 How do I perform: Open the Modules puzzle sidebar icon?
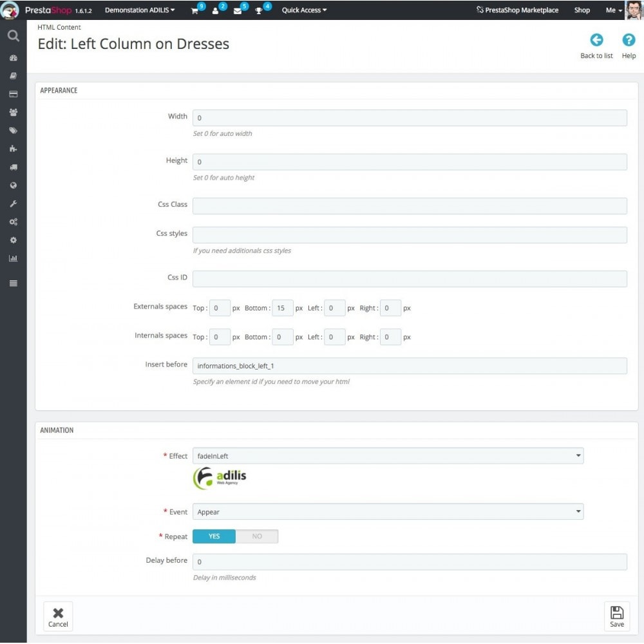coord(13,149)
